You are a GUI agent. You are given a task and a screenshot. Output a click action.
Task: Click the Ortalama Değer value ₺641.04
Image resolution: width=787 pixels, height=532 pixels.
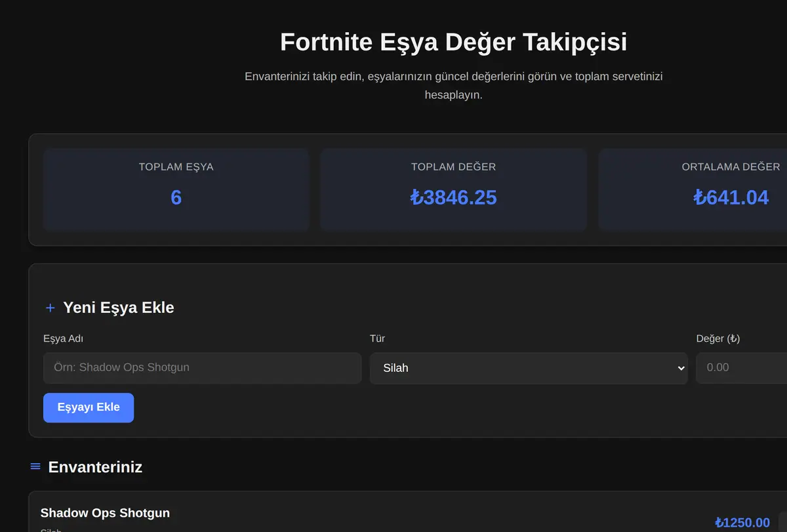[731, 197]
